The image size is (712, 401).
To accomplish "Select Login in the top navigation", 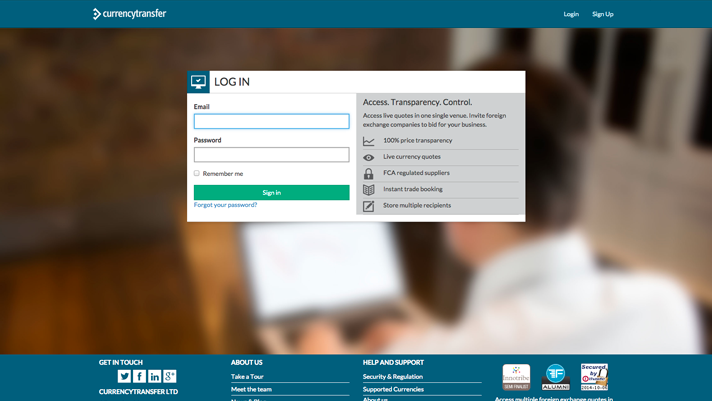I will [x=571, y=14].
